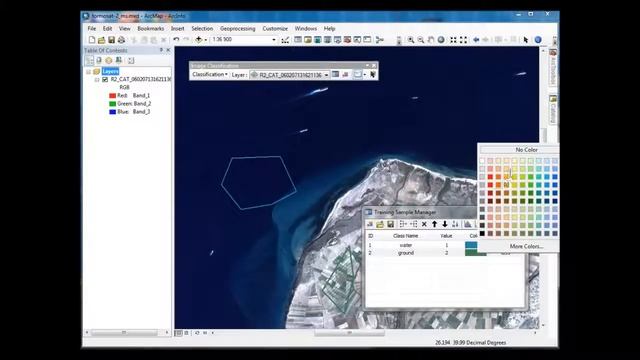Open a map document with the folder icon
640x360 pixels.
[101, 40]
